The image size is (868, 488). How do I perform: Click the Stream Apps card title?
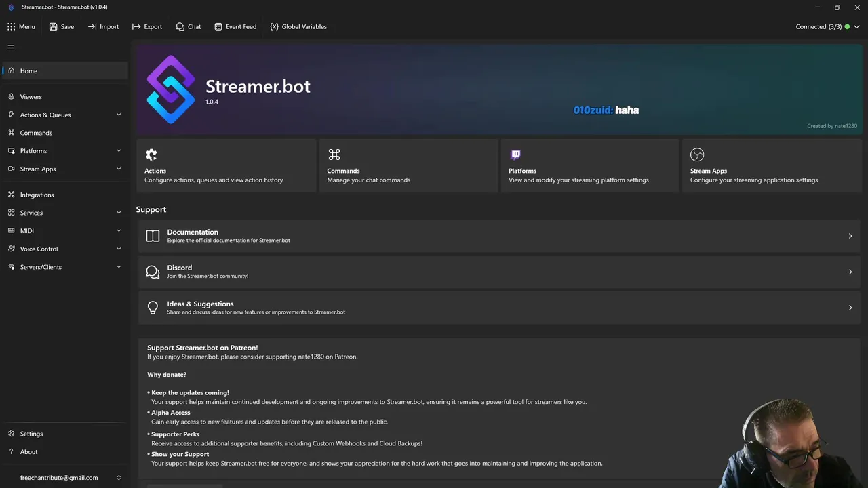(709, 171)
